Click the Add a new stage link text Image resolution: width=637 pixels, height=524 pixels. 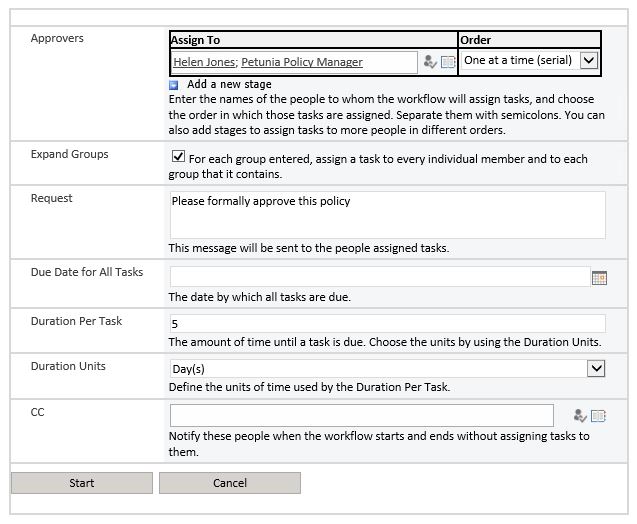pos(229,85)
